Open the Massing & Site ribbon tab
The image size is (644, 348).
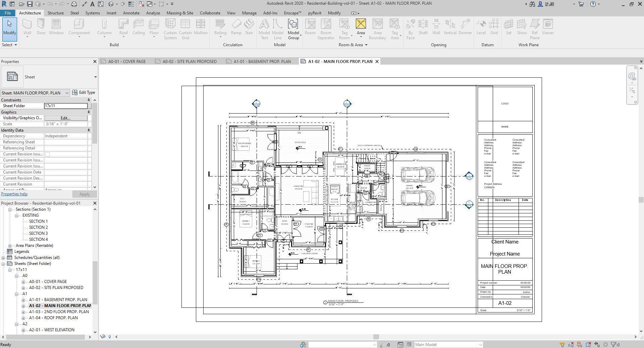pyautogui.click(x=180, y=13)
